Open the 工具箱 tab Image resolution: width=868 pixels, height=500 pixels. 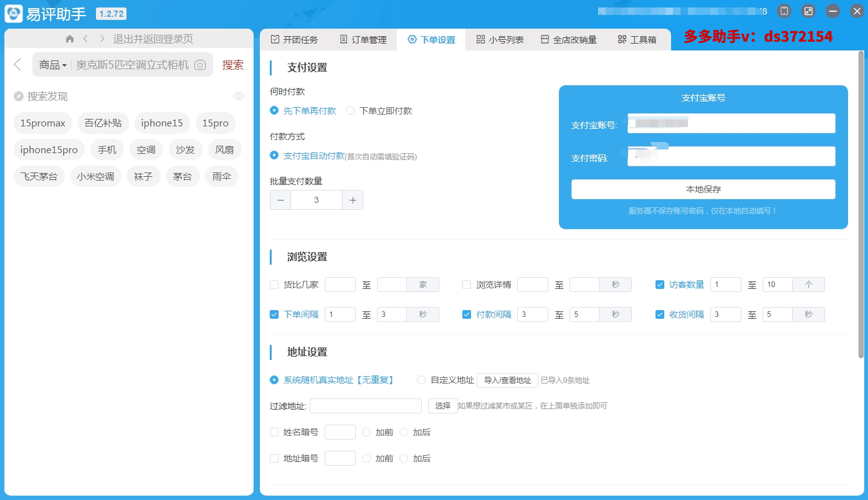tap(637, 39)
